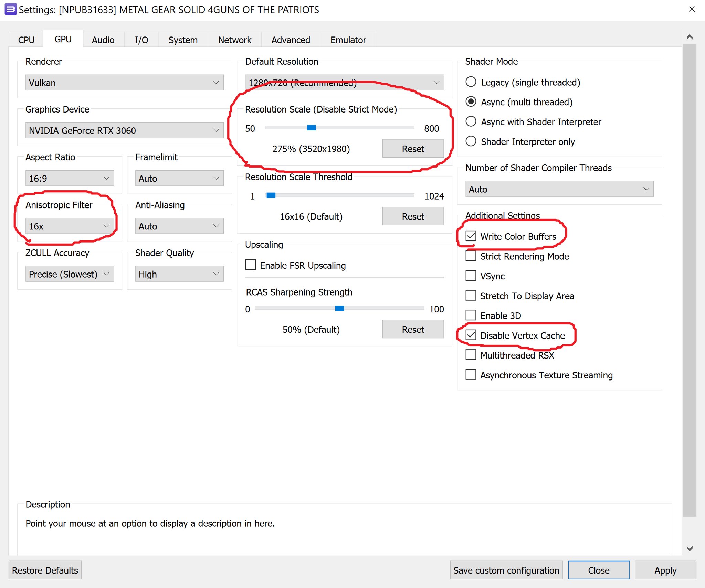This screenshot has height=588, width=705.
Task: Enable the Strict Rendering Mode checkbox
Action: tap(471, 256)
